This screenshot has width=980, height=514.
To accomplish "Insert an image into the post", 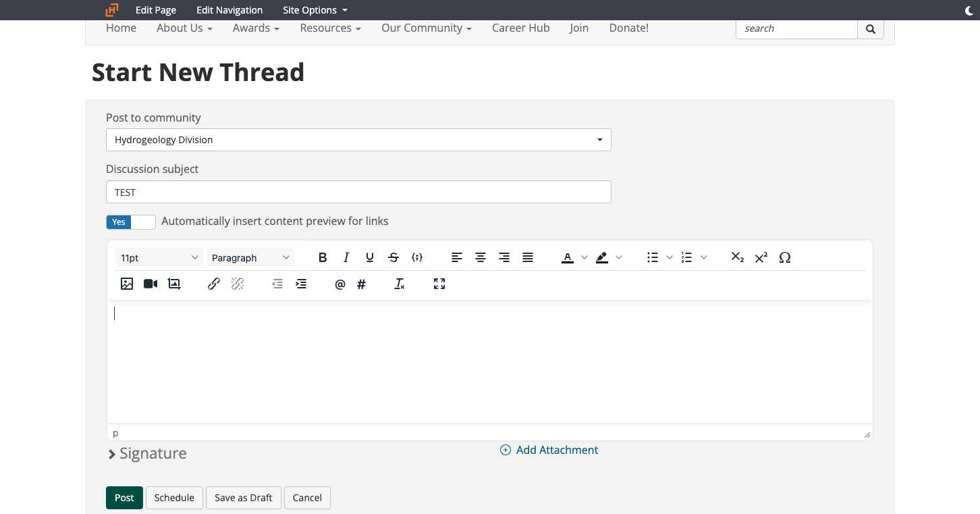I will [x=127, y=284].
